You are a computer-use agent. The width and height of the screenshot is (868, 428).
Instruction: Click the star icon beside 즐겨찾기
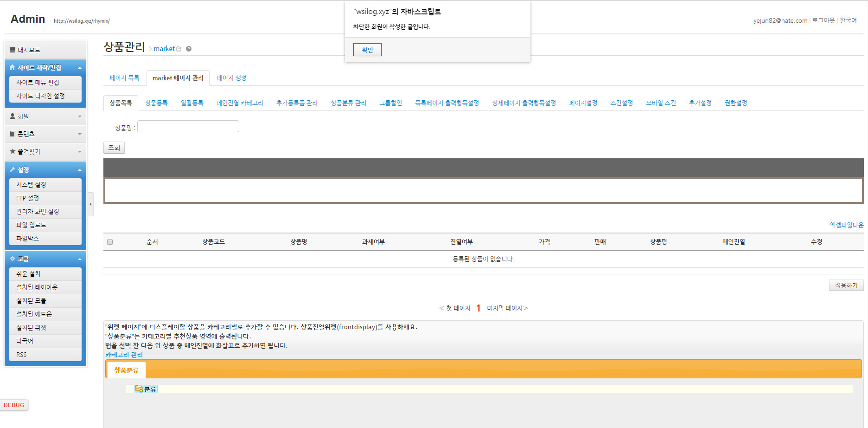(x=13, y=151)
